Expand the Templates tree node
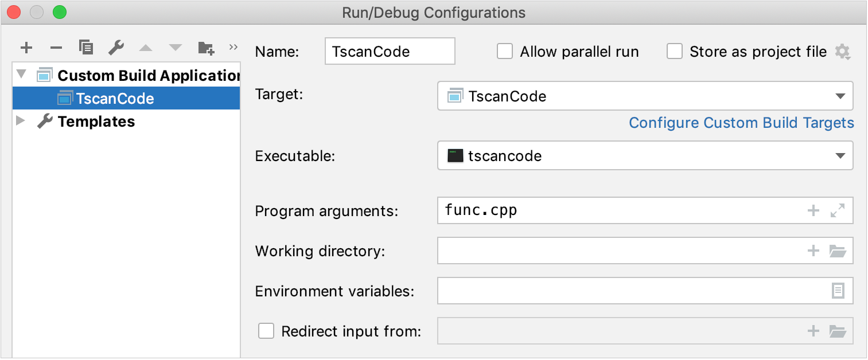The width and height of the screenshot is (868, 360). coord(21,121)
